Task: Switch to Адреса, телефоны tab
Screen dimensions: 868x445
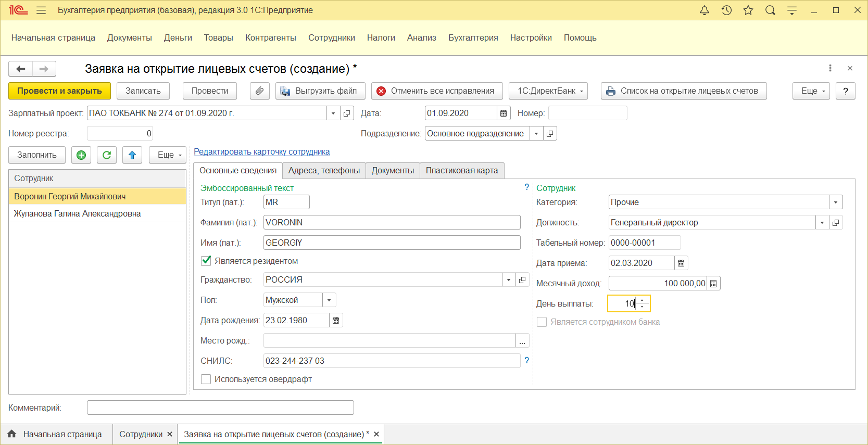Action: 324,171
